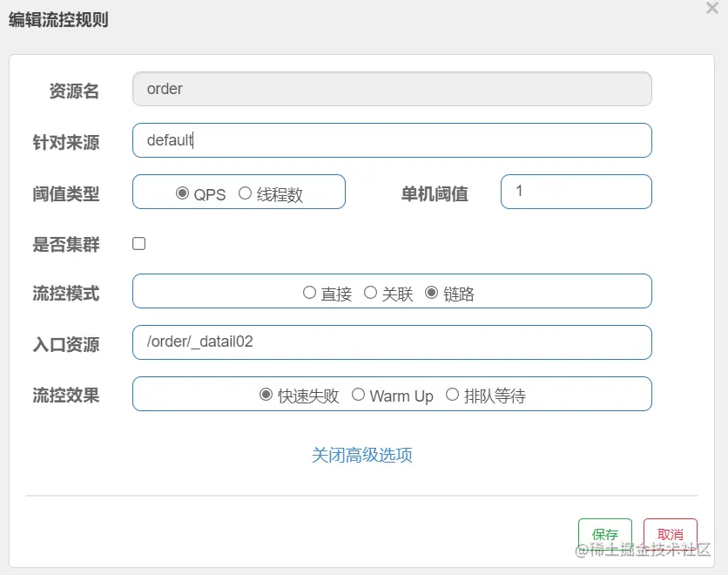
Task: Toggle the 是否集群 checkbox
Action: (138, 243)
